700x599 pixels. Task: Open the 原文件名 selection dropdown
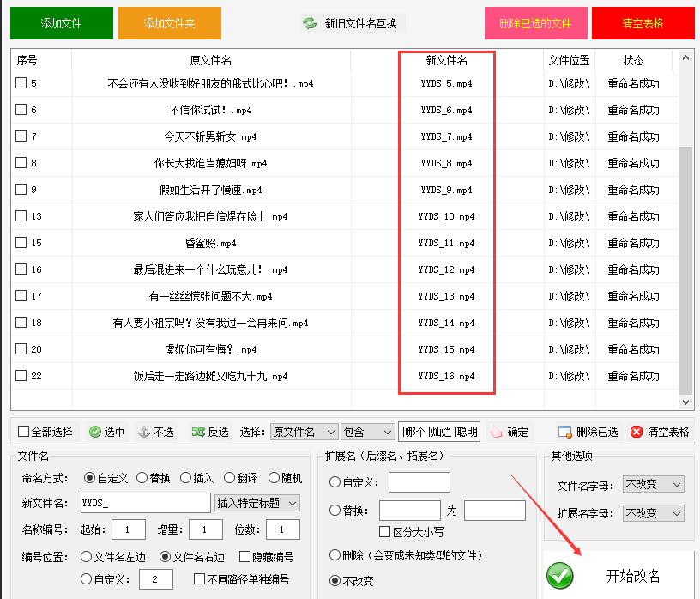click(x=304, y=432)
